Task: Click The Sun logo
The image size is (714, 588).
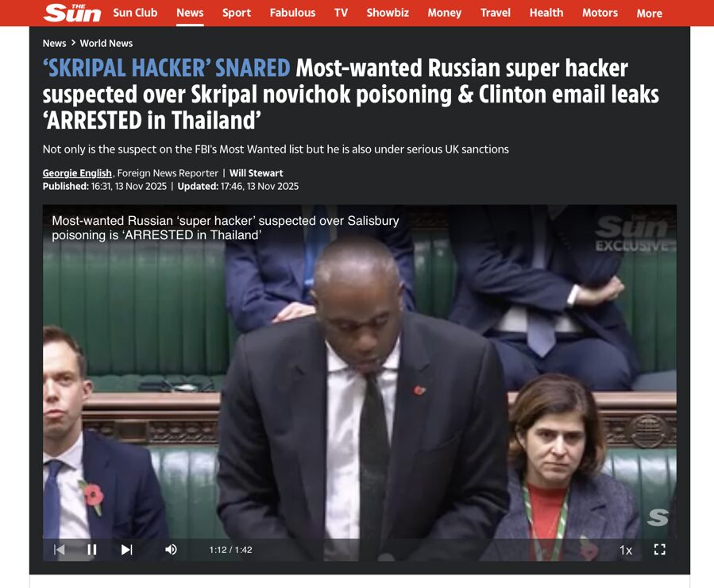Action: point(72,12)
